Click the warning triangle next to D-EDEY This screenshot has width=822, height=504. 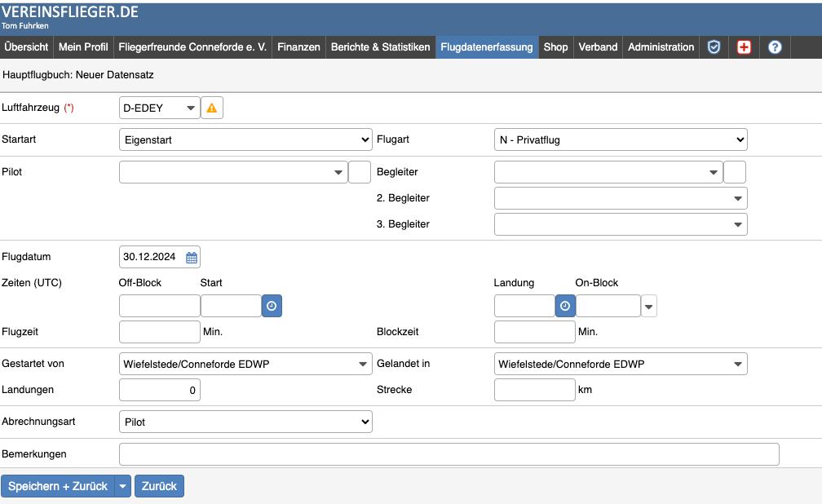[x=212, y=108]
